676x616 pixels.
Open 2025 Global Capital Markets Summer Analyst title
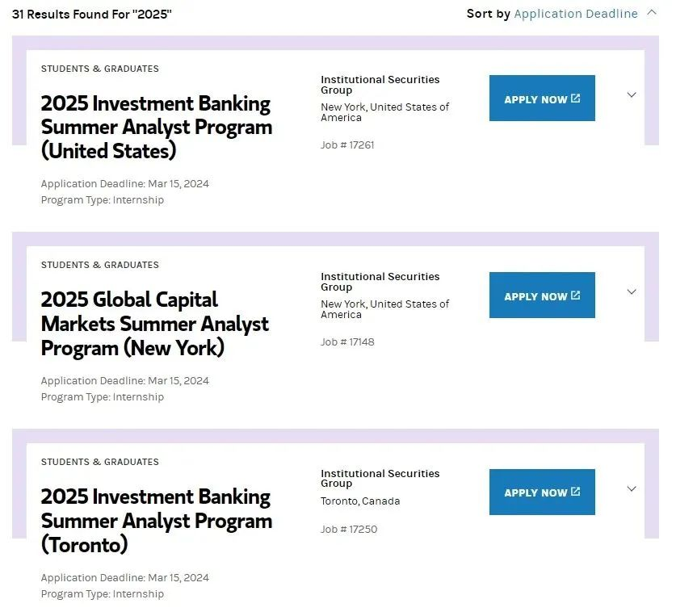pos(154,324)
